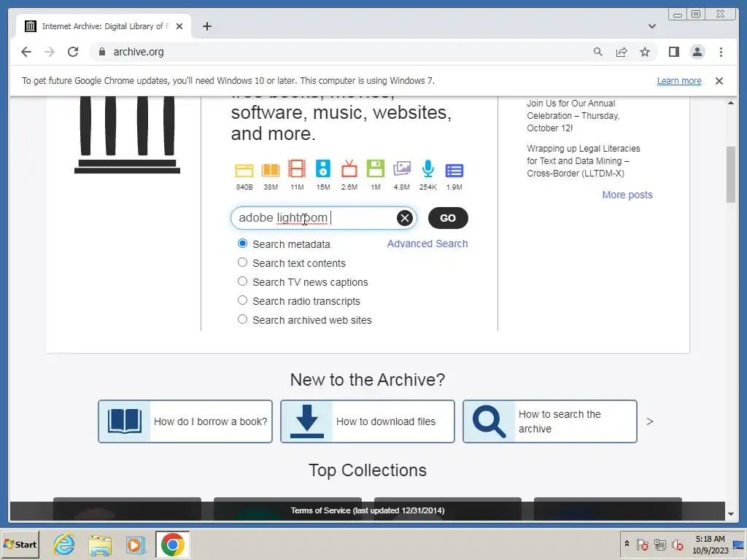Show next New to the Archive cards
747x560 pixels.
click(650, 421)
